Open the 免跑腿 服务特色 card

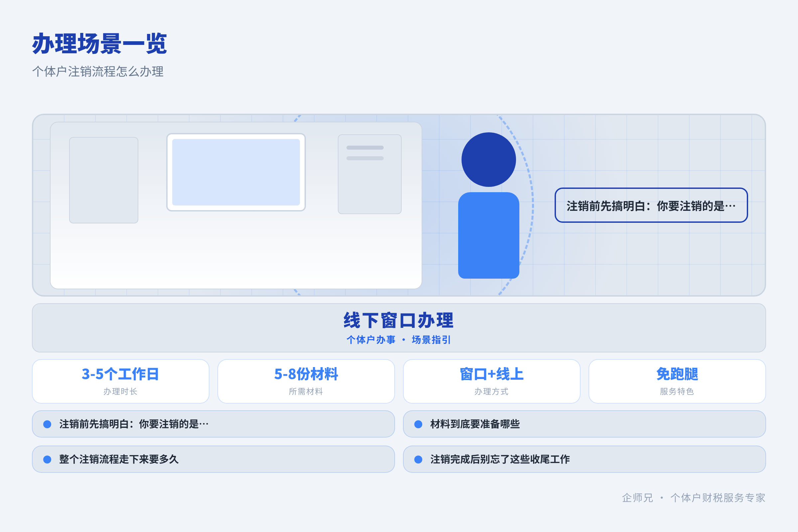677,381
